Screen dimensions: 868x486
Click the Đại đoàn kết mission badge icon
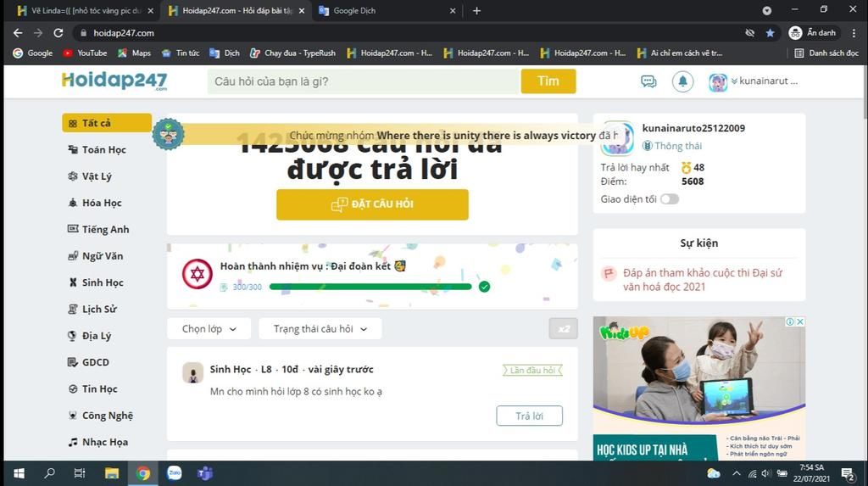pyautogui.click(x=197, y=274)
